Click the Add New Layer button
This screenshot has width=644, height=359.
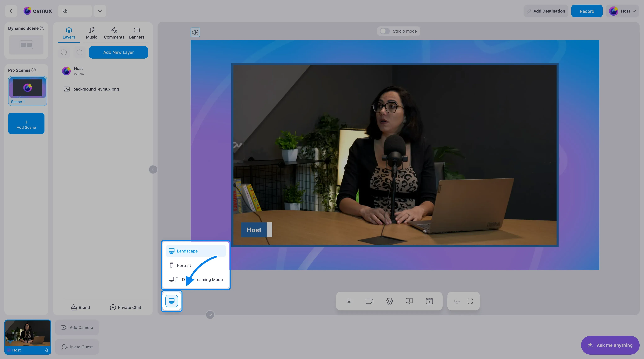(119, 52)
